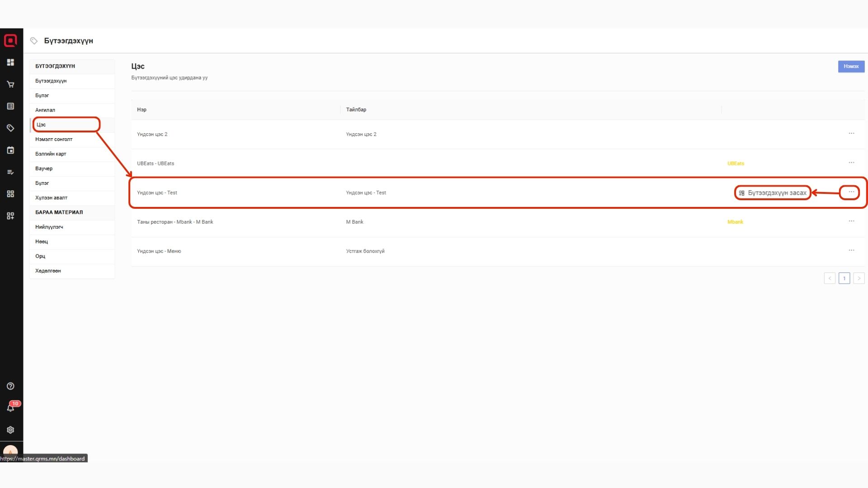Click the checklist lines sidebar icon
The width and height of the screenshot is (868, 488).
10,172
